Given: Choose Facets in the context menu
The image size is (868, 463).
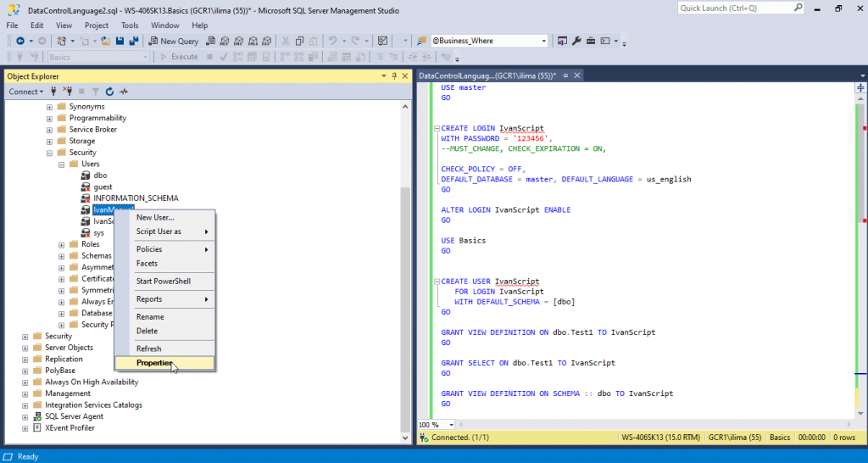Looking at the screenshot, I should coord(164,264).
